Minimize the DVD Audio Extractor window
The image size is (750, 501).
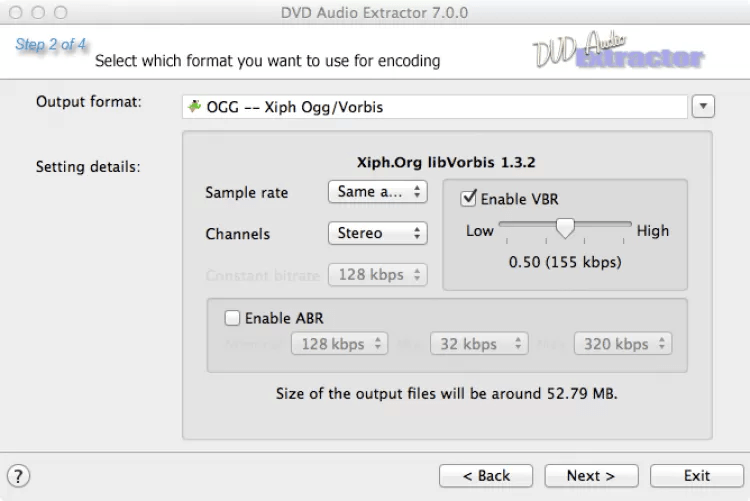39,13
